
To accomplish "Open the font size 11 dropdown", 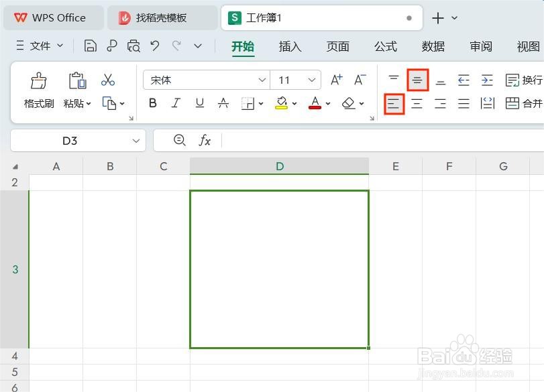I will [x=312, y=79].
